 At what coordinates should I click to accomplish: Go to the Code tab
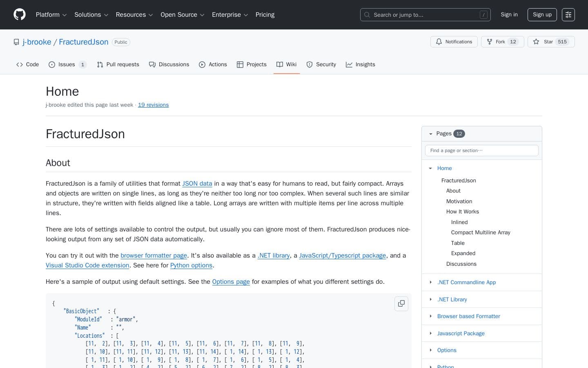pos(27,65)
